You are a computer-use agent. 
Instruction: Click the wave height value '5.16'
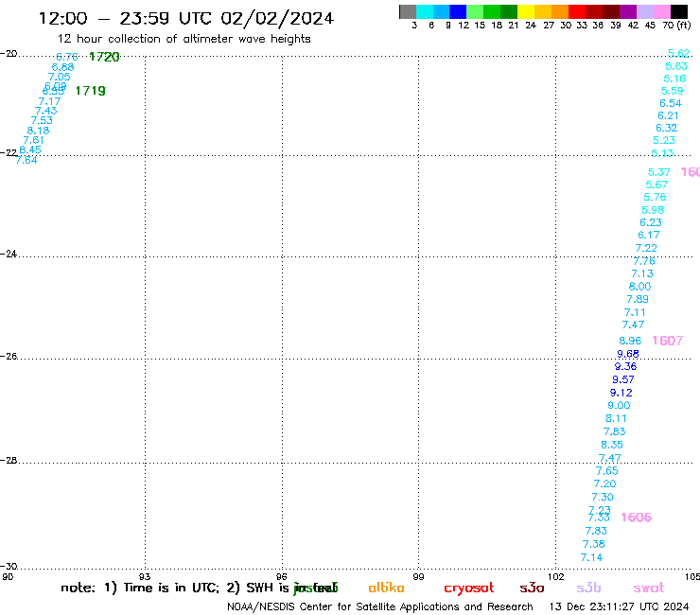674,79
